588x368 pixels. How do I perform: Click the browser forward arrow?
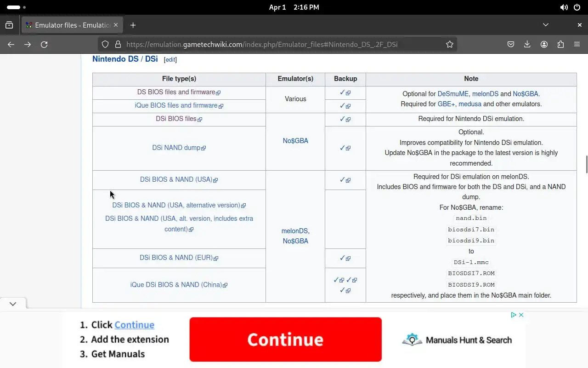click(28, 44)
